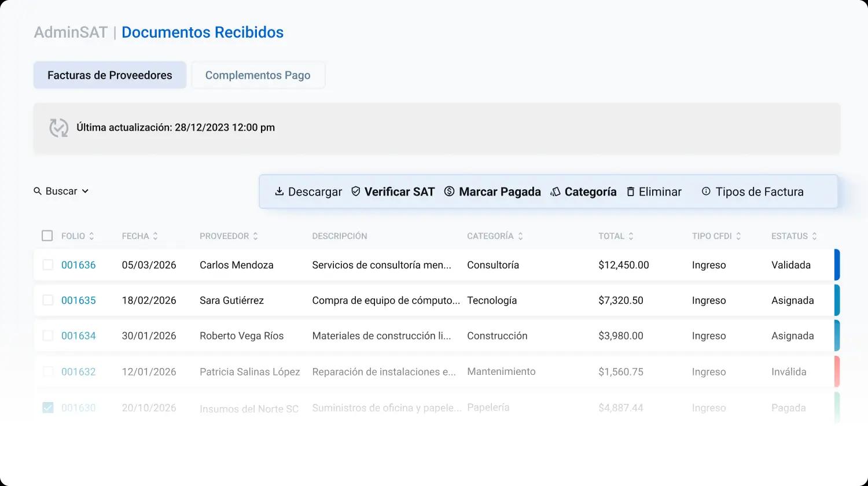Click provider name Patricia Salinas López
Screen dimensions: 868x486
tap(250, 371)
